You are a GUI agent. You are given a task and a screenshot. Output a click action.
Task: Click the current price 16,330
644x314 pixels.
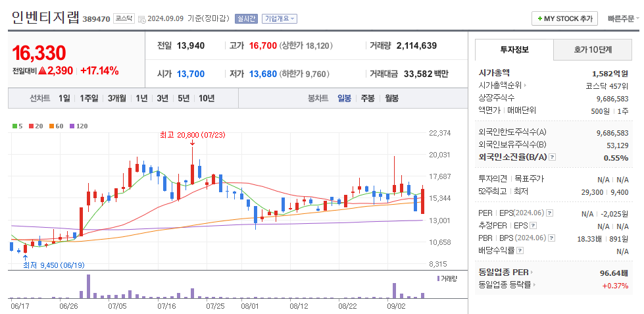(39, 53)
